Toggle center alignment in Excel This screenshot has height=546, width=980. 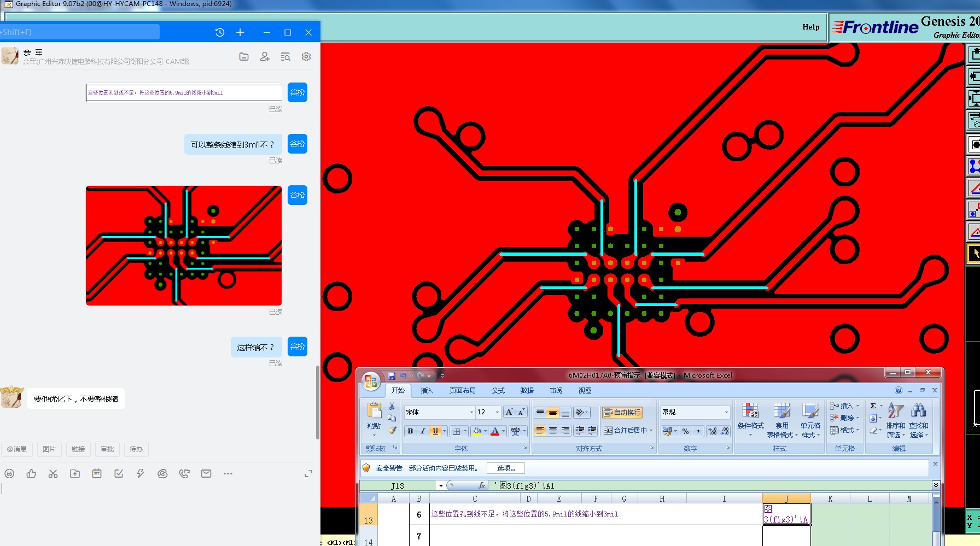553,431
